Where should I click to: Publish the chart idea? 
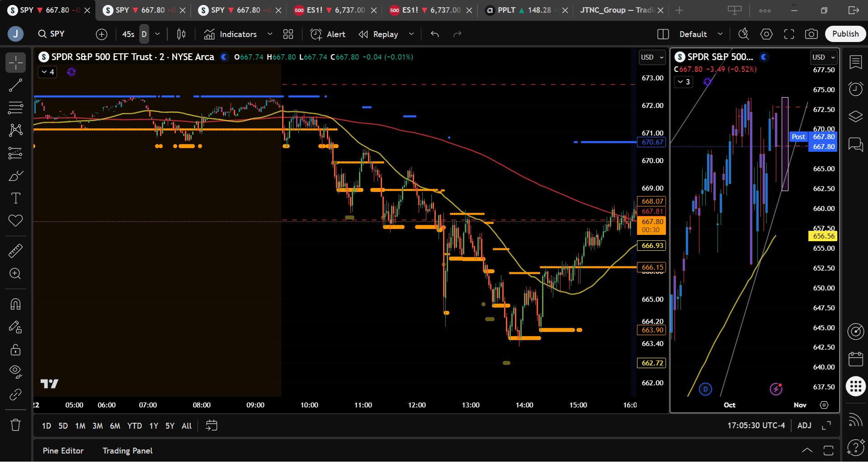tap(845, 34)
